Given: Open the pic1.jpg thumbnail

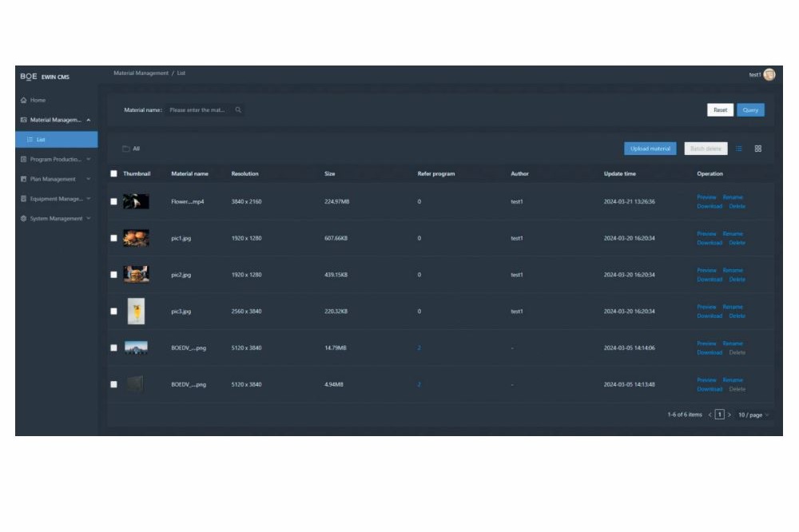Looking at the screenshot, I should 136,239.
